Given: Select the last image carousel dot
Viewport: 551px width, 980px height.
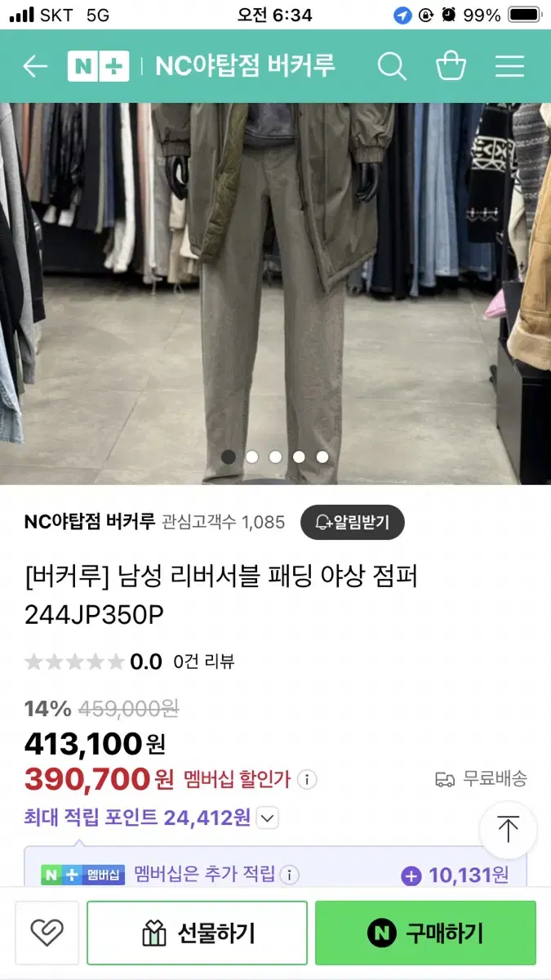Looking at the screenshot, I should (322, 457).
